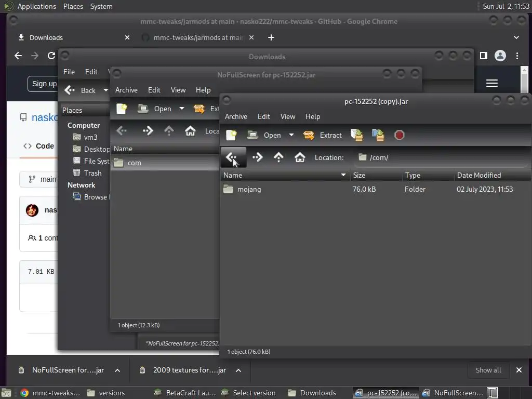The width and height of the screenshot is (532, 399).
Task: Click Home icon in NoFullScreen jar window
Action: point(190,130)
